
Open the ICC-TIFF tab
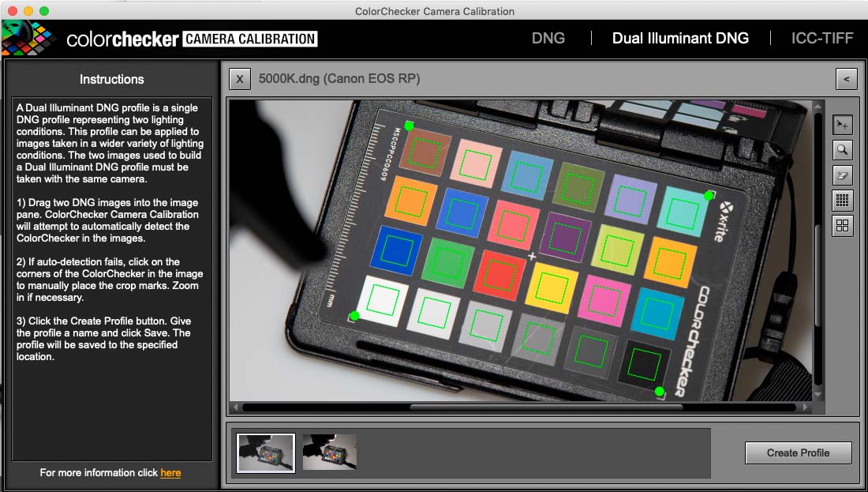[822, 38]
